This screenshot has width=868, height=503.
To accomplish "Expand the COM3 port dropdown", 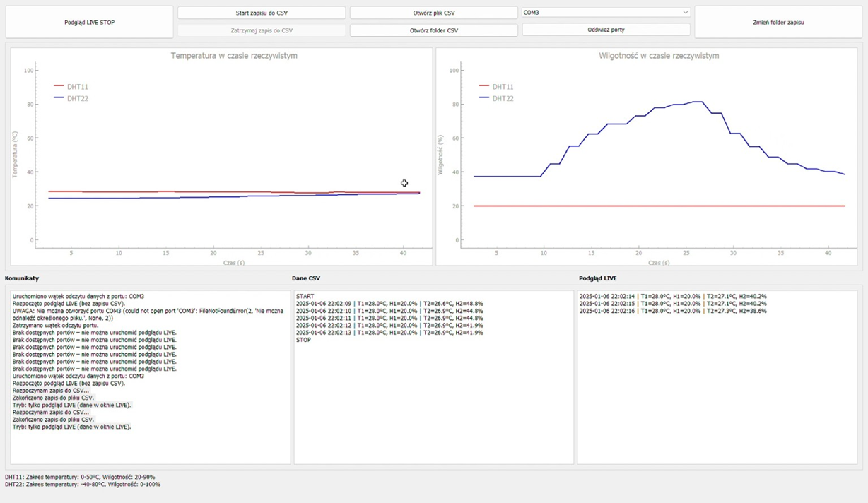I will (606, 13).
